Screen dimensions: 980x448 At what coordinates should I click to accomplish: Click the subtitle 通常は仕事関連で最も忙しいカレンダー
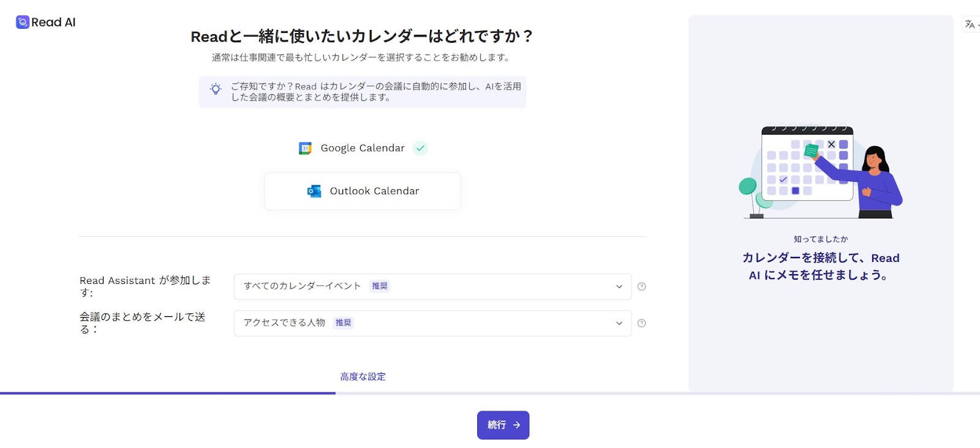pyautogui.click(x=361, y=58)
